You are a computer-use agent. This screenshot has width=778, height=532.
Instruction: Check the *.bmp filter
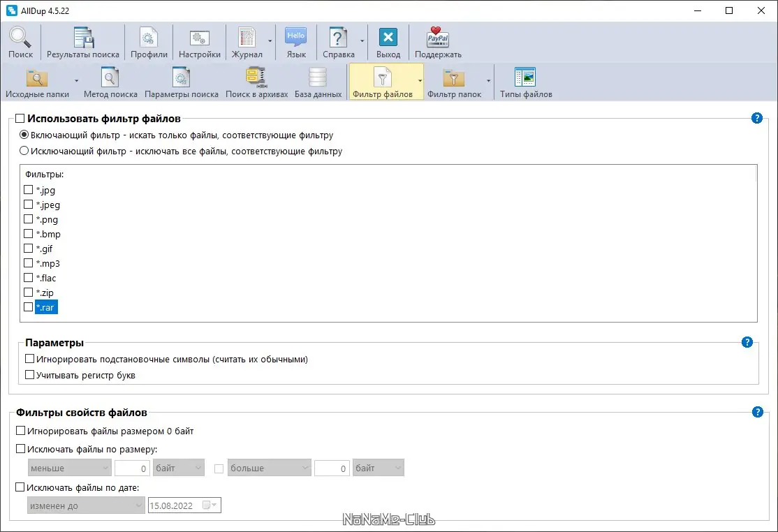(x=28, y=233)
